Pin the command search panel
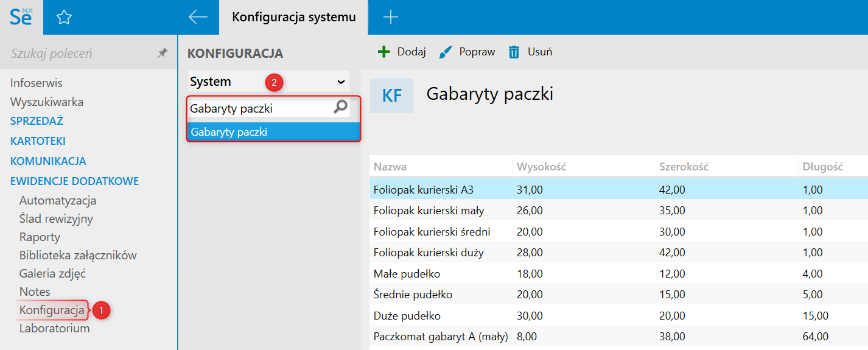Image resolution: width=868 pixels, height=350 pixels. [162, 54]
